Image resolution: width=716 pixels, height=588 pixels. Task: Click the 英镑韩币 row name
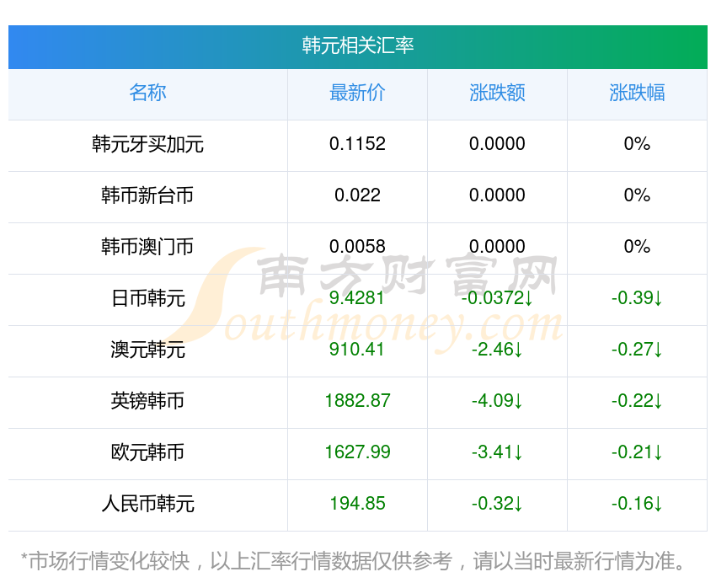[147, 401]
